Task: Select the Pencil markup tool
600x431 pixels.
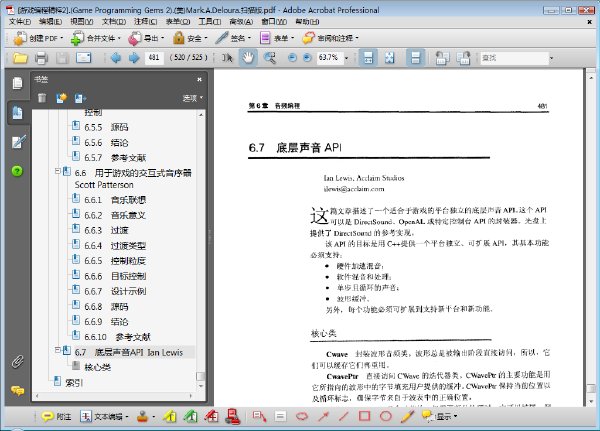Action: click(x=408, y=416)
